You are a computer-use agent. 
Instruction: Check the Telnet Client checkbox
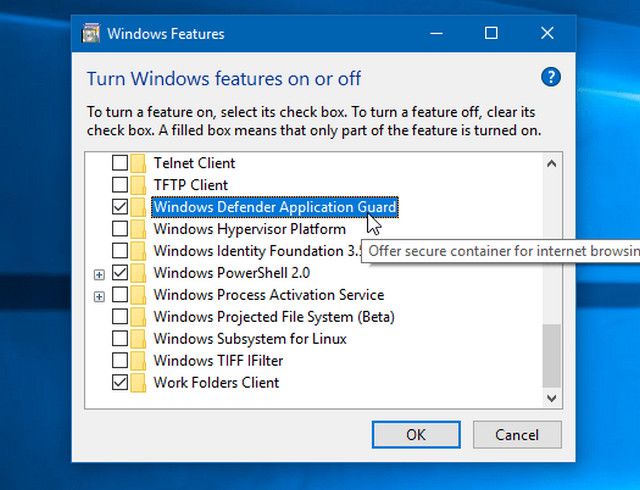120,163
